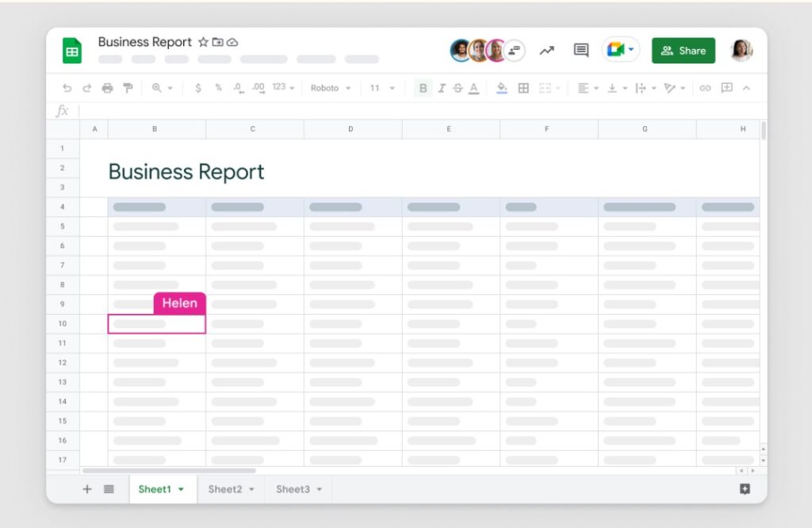Viewport: 812px width, 528px height.
Task: Click the Google Sheets logo icon
Action: pos(72,51)
